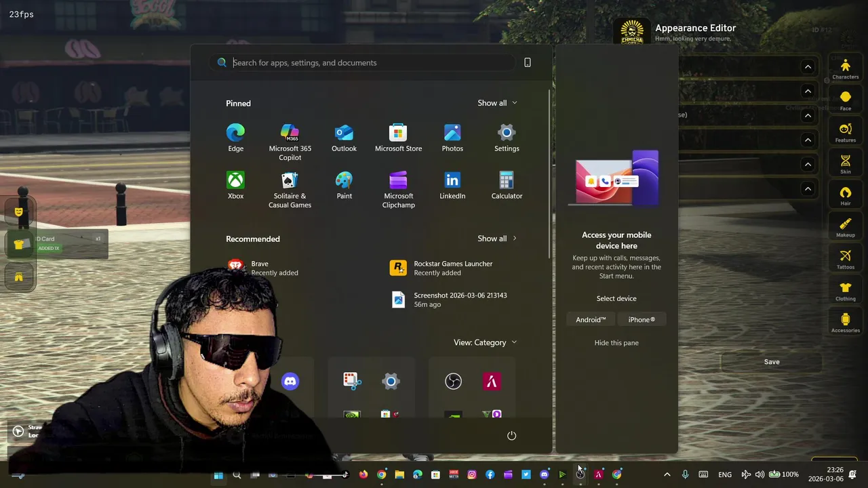Open taskbar Search magnifier

[x=237, y=475]
